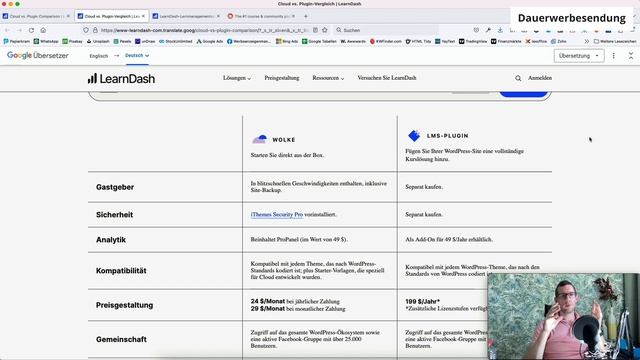640x360 pixels.
Task: Open the Unsplash bookmark
Action: pos(98,41)
